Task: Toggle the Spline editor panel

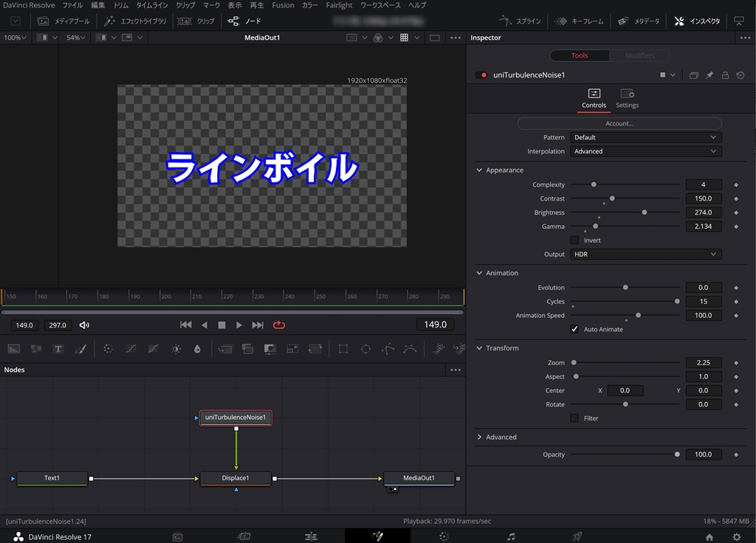Action: tap(520, 21)
